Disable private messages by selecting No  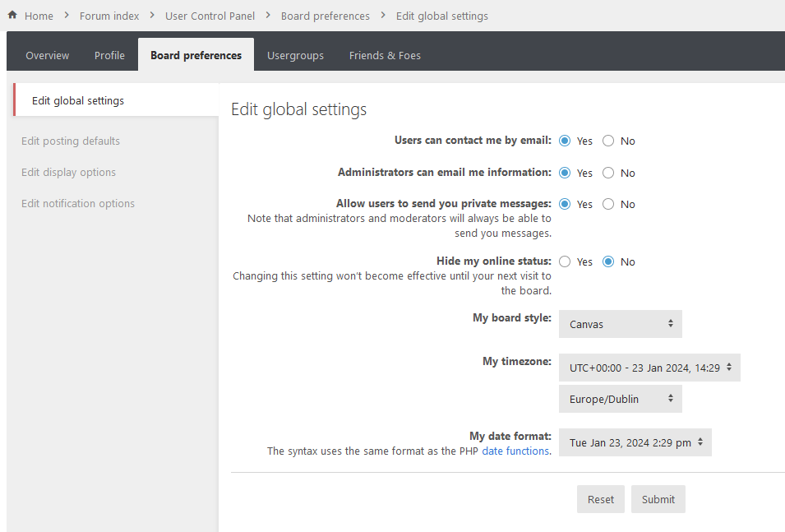tap(608, 204)
